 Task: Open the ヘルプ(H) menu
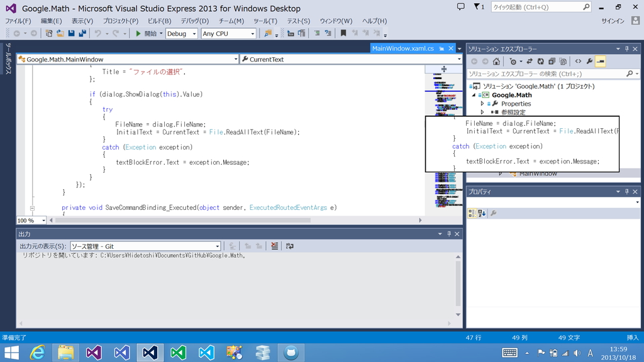click(x=374, y=21)
